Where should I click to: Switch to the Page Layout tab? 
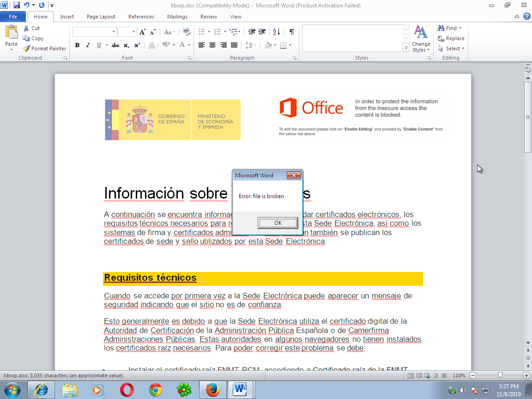pyautogui.click(x=101, y=17)
